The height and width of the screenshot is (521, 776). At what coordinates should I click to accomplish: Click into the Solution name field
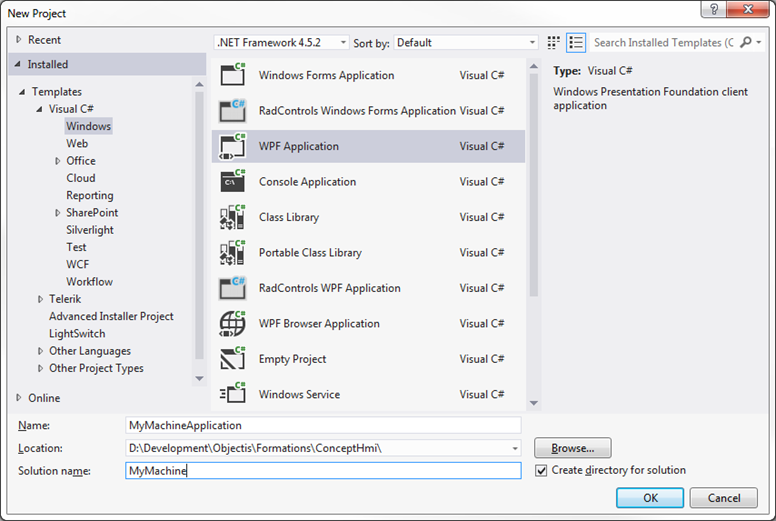coord(323,471)
